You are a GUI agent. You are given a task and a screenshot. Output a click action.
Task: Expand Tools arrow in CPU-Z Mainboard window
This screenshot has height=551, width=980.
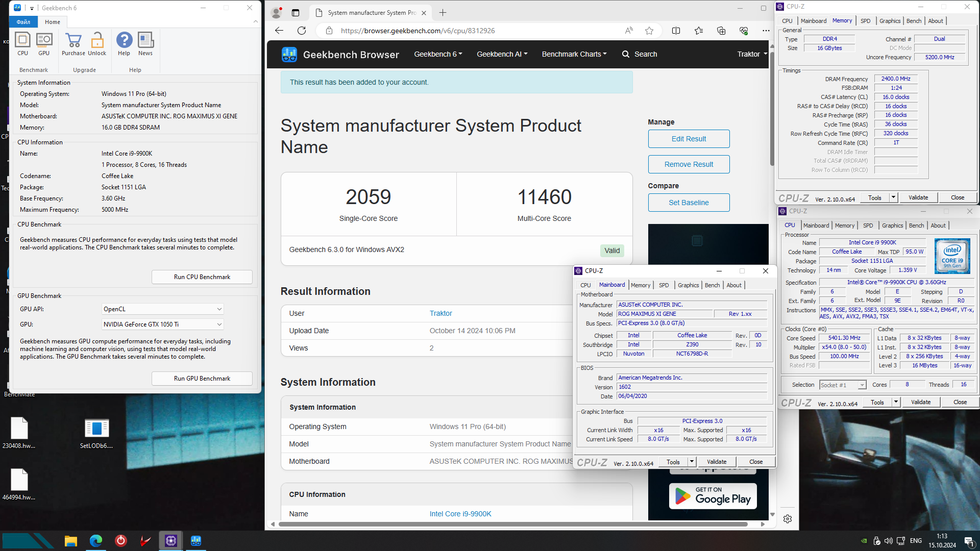click(692, 462)
